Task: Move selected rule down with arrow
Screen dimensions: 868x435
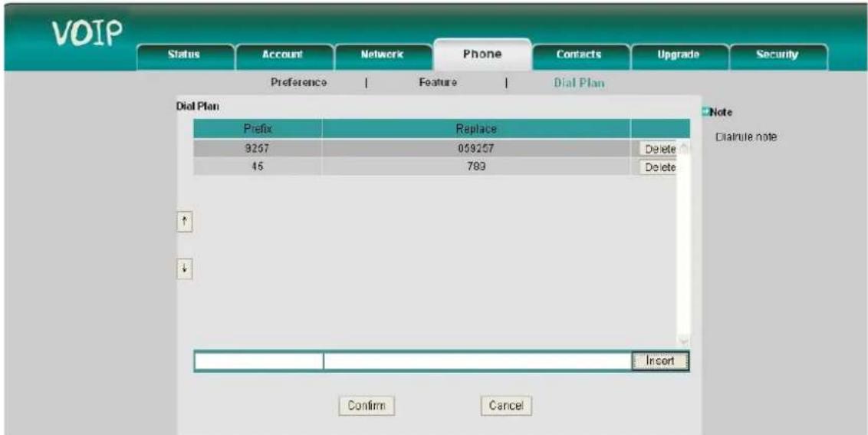Action: (185, 269)
